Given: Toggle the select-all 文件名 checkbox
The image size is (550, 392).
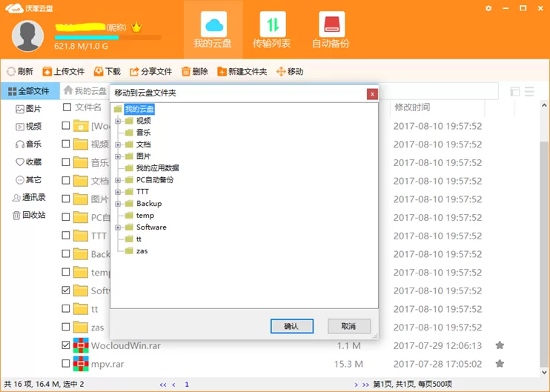Looking at the screenshot, I should (67, 107).
